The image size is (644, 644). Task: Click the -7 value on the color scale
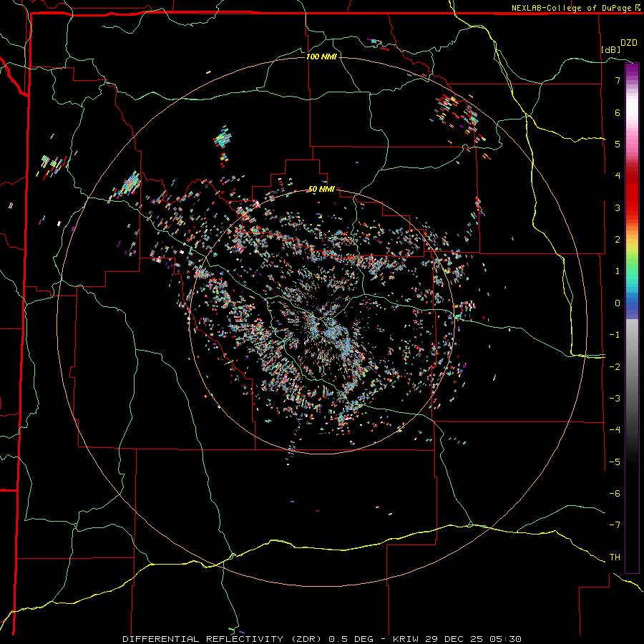pos(615,525)
